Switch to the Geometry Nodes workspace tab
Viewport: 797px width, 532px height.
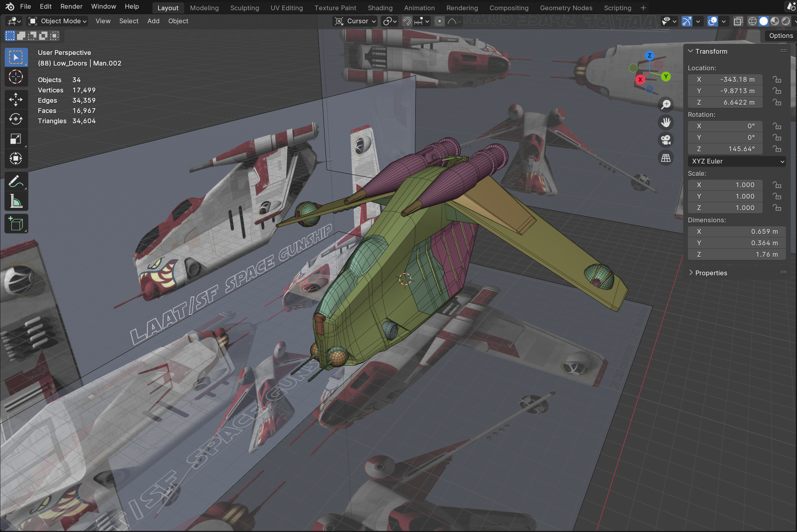[566, 8]
